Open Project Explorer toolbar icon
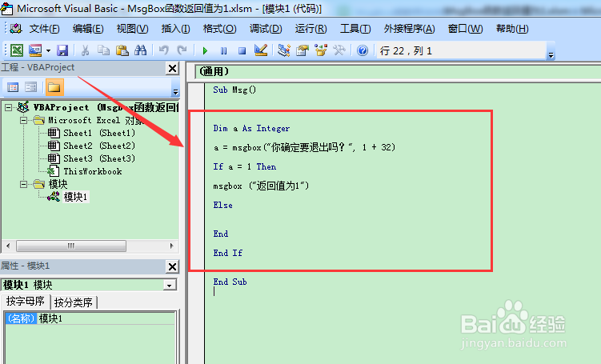The height and width of the screenshot is (364, 601). (284, 50)
